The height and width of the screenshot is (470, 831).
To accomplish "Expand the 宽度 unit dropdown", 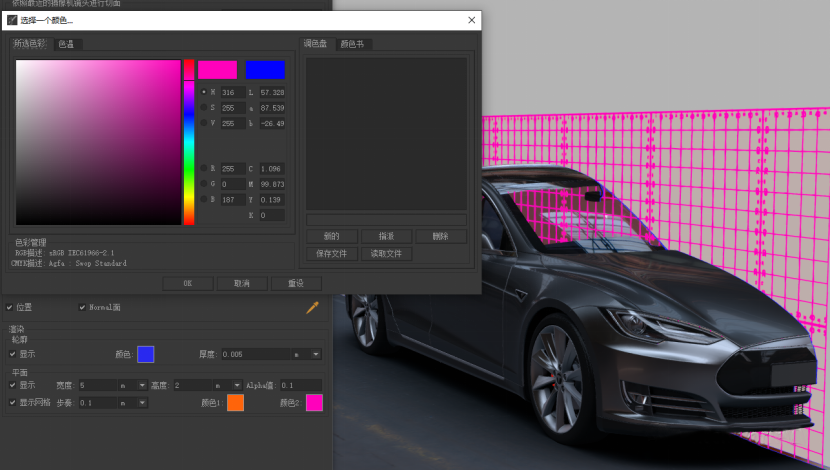I will (x=133, y=385).
